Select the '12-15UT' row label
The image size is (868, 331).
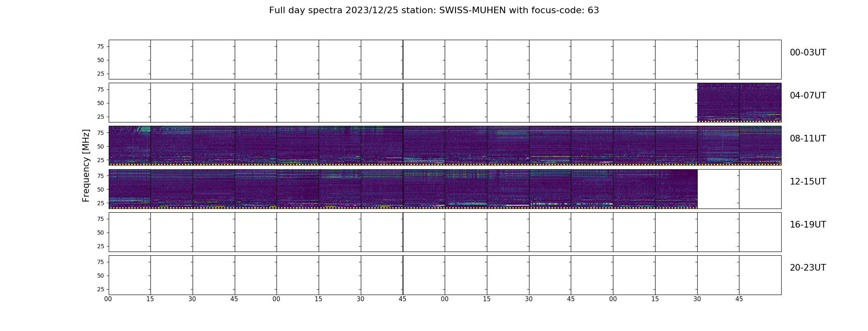click(808, 182)
